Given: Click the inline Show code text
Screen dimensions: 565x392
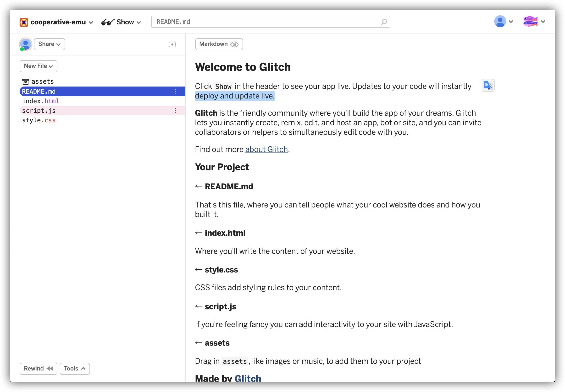Looking at the screenshot, I should (223, 86).
